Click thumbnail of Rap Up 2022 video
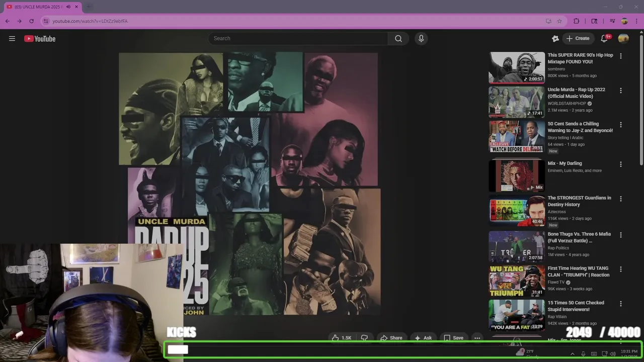This screenshot has height=362, width=644. tap(517, 102)
